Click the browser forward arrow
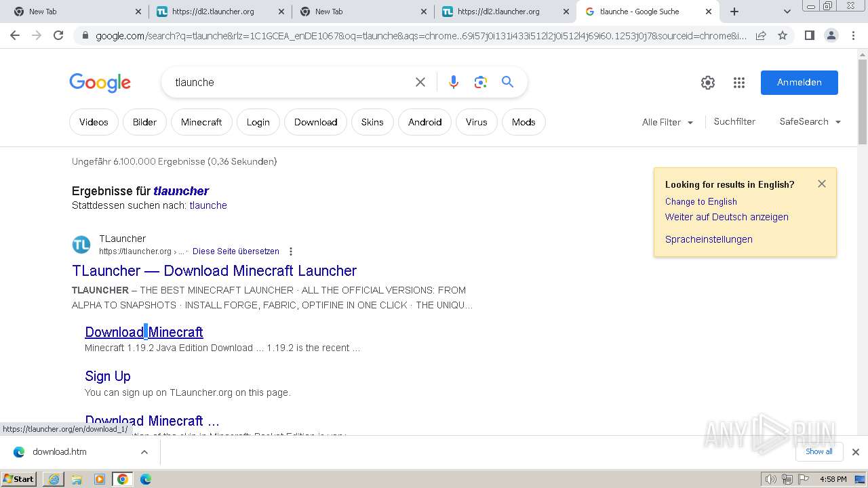868x488 pixels. click(x=37, y=35)
